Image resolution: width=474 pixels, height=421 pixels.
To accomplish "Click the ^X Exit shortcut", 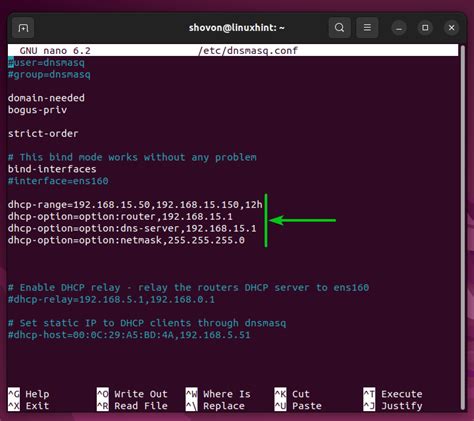I will (29, 406).
